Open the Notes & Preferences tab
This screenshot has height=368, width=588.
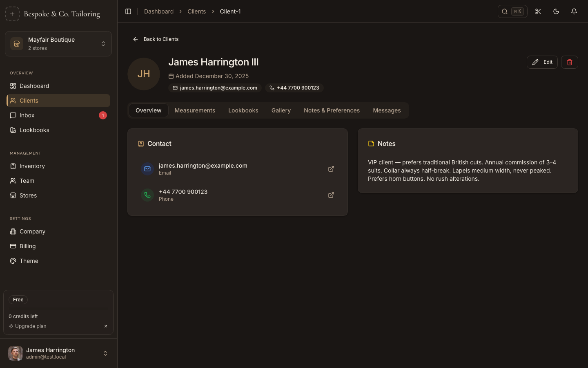click(x=332, y=110)
